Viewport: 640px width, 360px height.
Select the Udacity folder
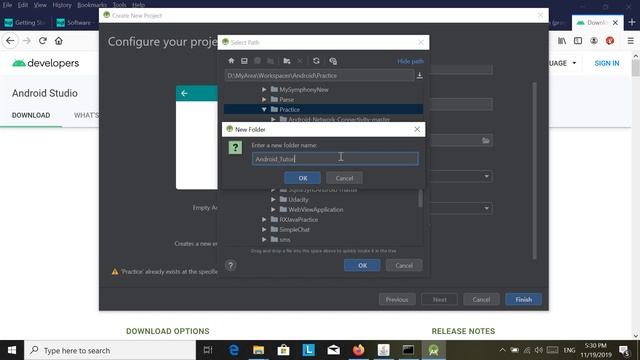click(298, 200)
